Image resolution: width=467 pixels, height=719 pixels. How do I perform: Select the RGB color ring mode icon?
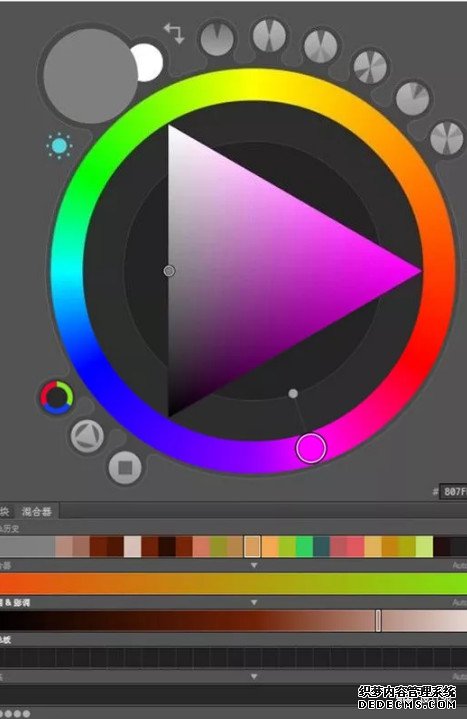point(56,398)
